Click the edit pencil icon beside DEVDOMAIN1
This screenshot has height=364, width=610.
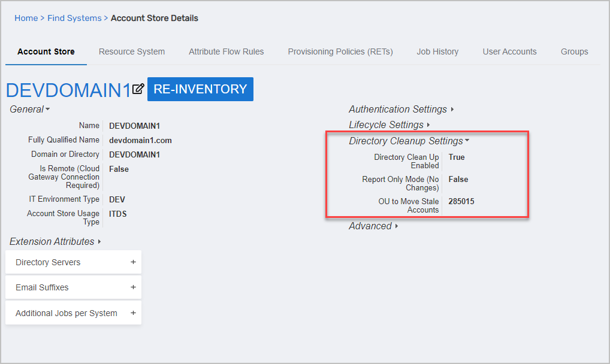pos(138,89)
